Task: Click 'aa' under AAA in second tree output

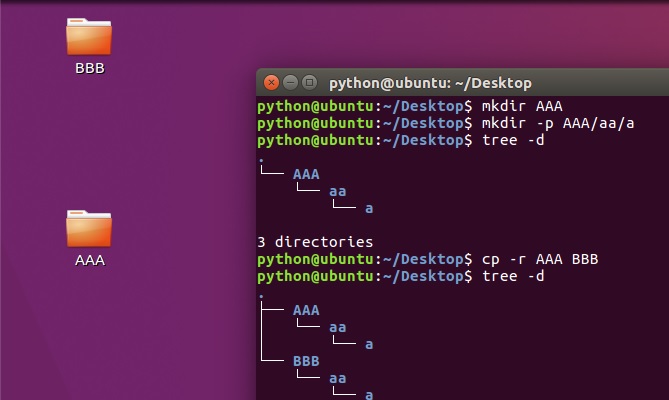Action: (x=337, y=328)
